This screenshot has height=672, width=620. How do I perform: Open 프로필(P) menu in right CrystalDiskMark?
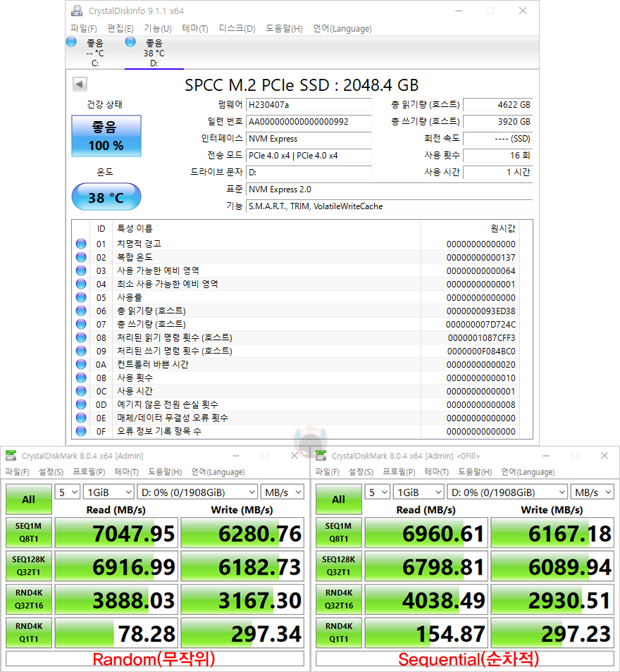[x=399, y=472]
